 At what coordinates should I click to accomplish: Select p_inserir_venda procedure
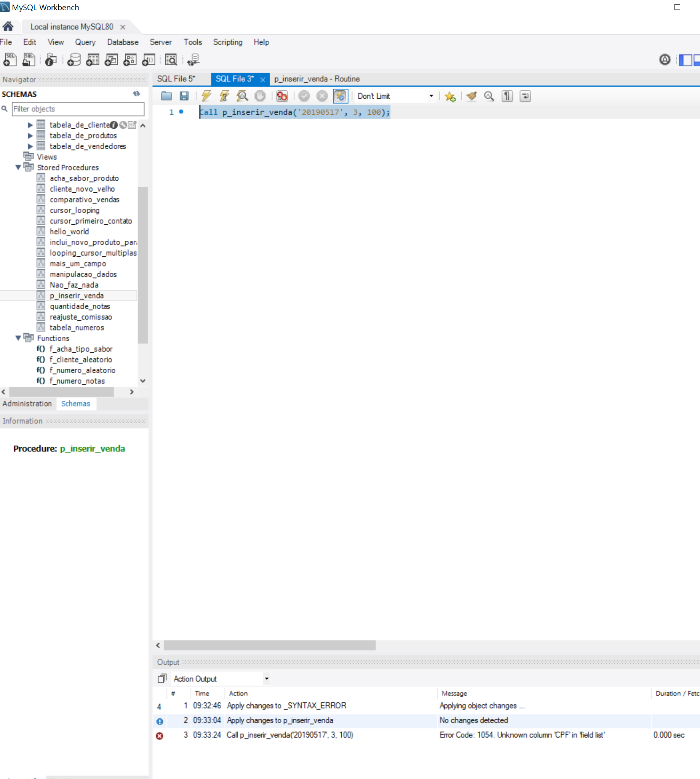(77, 296)
